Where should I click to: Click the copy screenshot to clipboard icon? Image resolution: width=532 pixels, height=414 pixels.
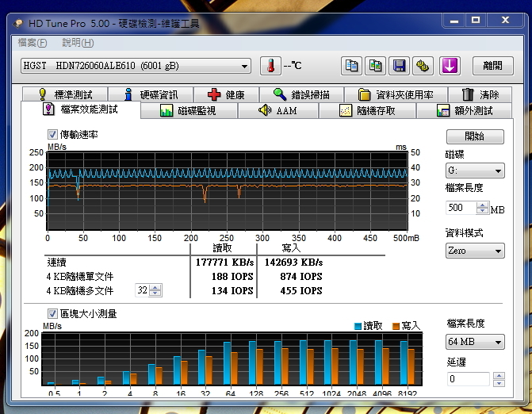pyautogui.click(x=377, y=66)
